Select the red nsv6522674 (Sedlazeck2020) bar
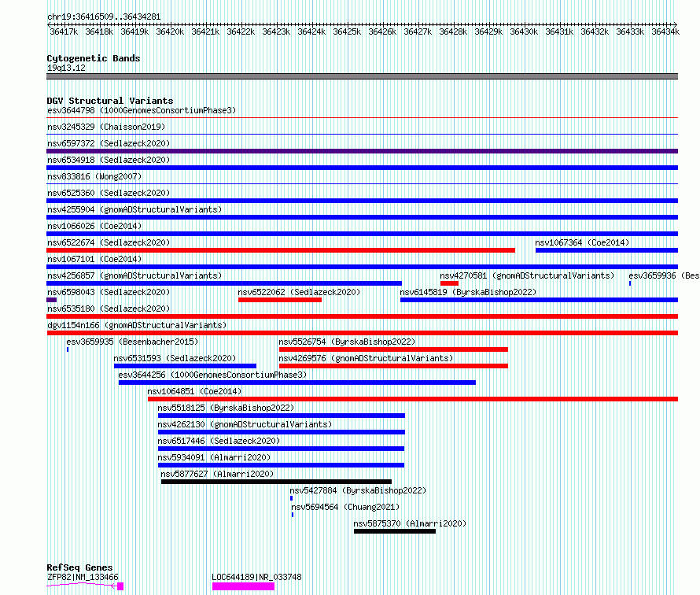 pos(281,250)
